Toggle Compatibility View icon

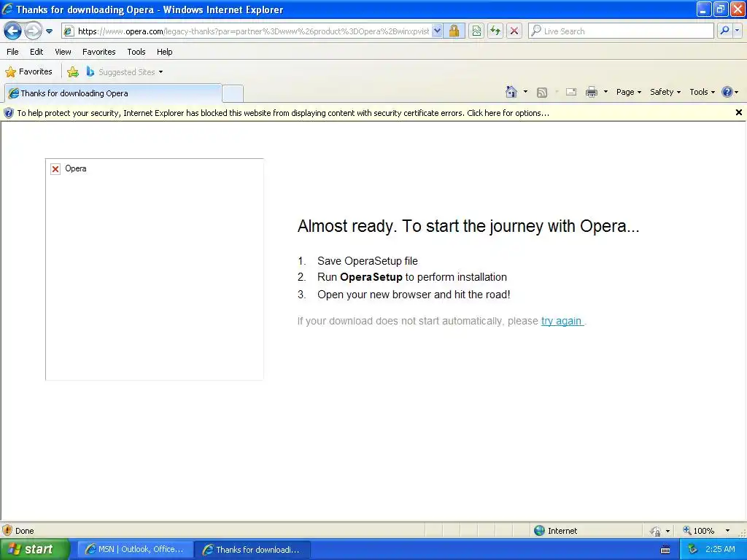click(476, 31)
